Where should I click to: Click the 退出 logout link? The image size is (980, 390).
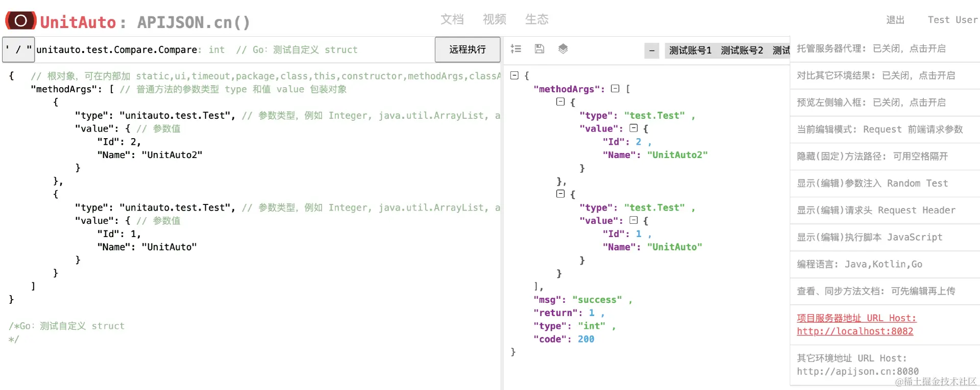[895, 20]
